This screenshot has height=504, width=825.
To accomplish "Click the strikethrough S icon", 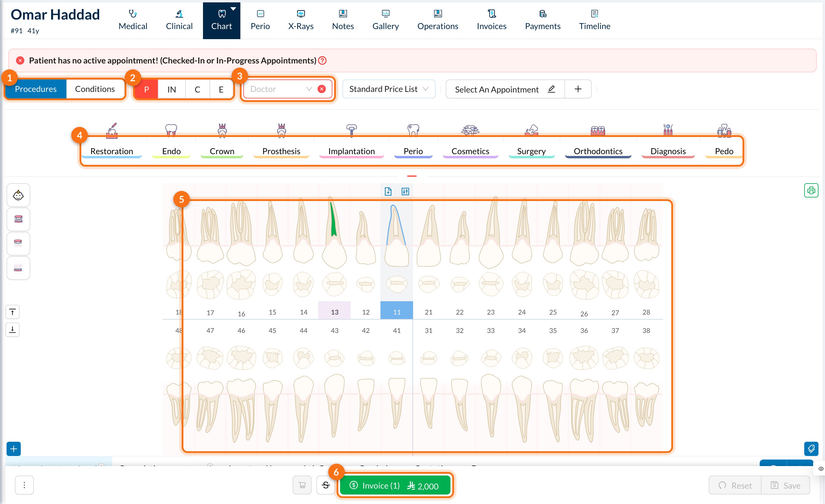I will point(326,485).
